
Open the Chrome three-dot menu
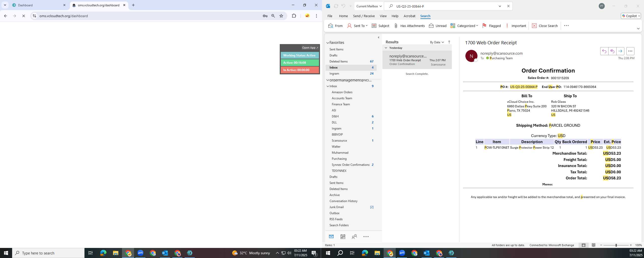pyautogui.click(x=316, y=16)
